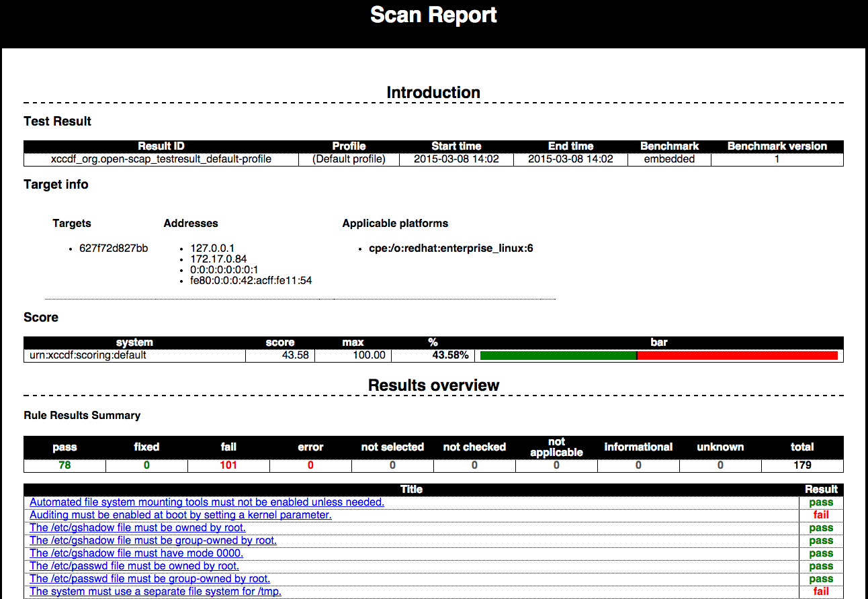Viewport: 868px width, 599px height.
Task: Click the 'End time' column header
Action: (x=570, y=146)
